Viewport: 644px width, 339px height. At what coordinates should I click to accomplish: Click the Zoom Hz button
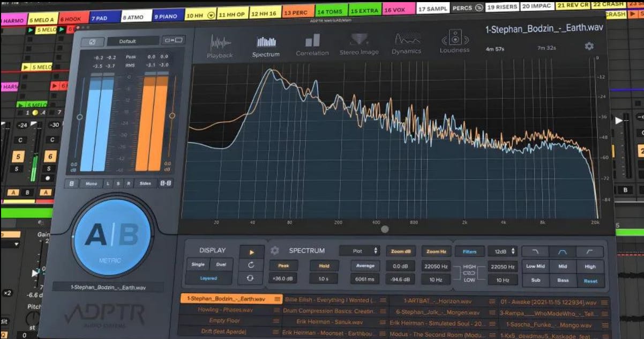[437, 251]
